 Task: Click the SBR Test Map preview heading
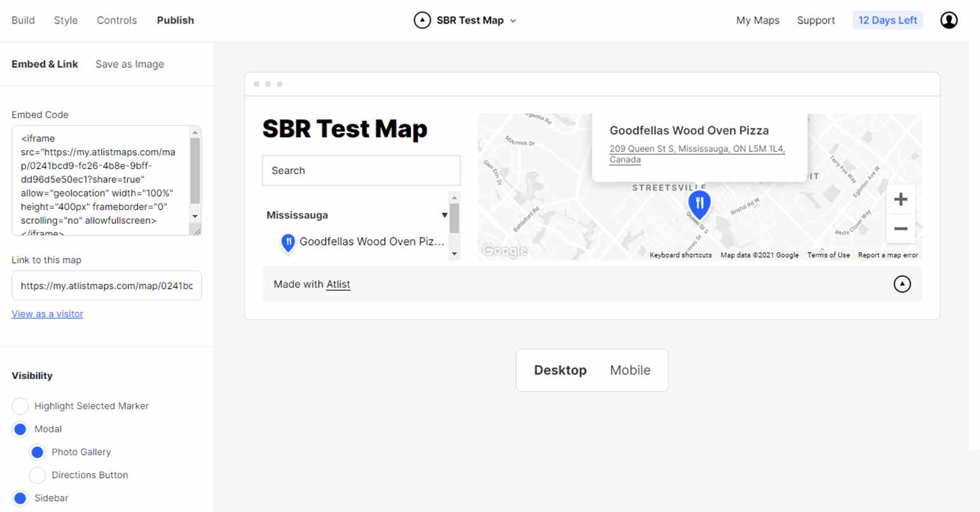click(x=345, y=129)
